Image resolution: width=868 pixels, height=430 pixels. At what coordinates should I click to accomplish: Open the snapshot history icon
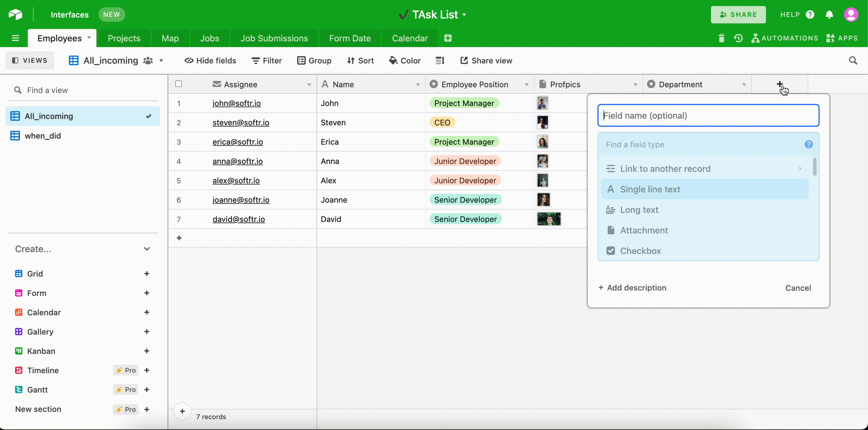(x=738, y=38)
